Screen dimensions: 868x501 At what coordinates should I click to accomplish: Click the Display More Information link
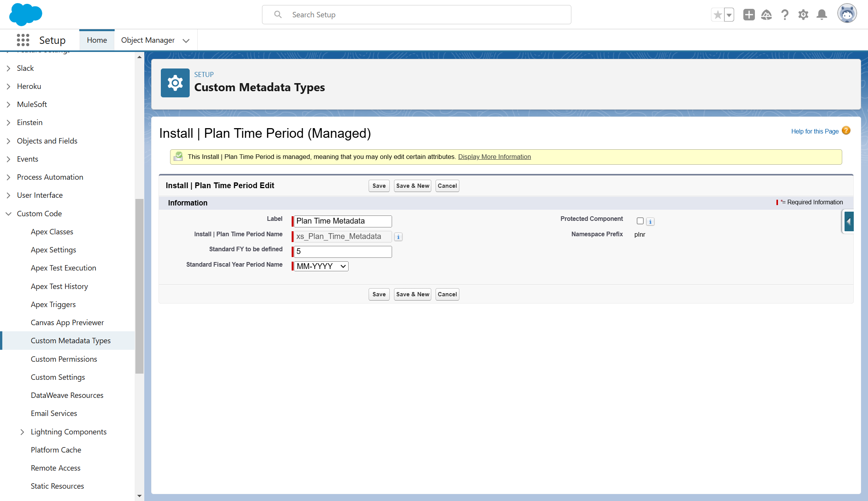pos(494,157)
